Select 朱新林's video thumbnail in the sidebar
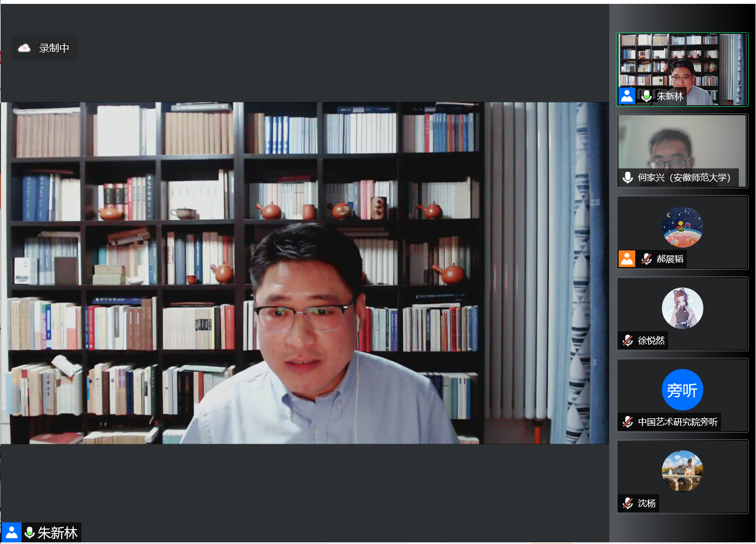The height and width of the screenshot is (544, 756). [682, 64]
